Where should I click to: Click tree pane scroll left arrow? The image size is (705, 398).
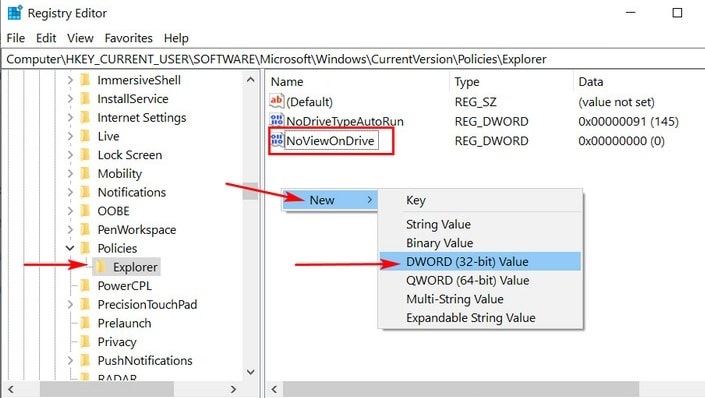[11, 389]
